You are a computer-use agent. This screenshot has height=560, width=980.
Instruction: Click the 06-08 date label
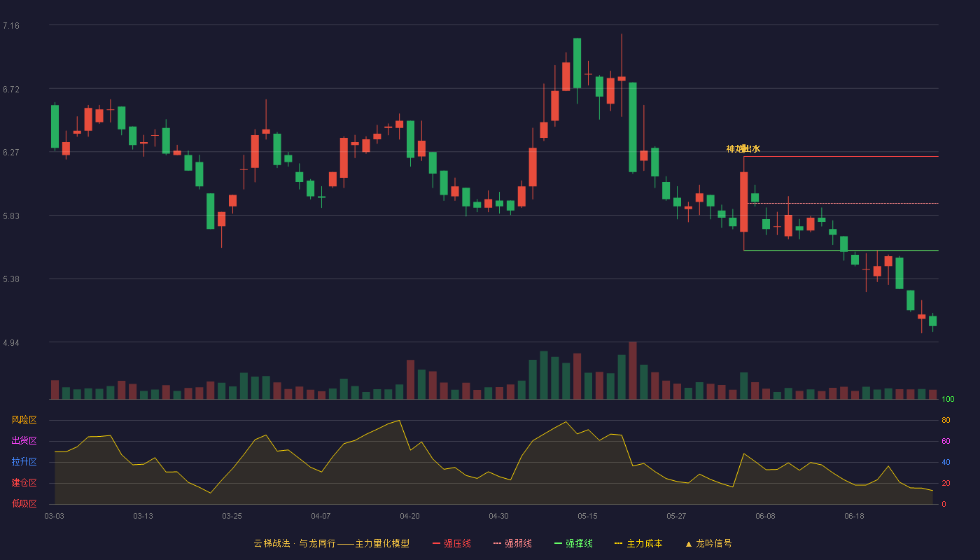pos(765,516)
